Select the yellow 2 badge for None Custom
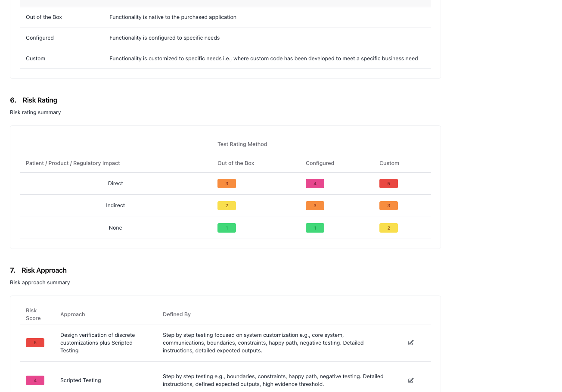Image resolution: width=562 pixels, height=392 pixels. point(388,228)
